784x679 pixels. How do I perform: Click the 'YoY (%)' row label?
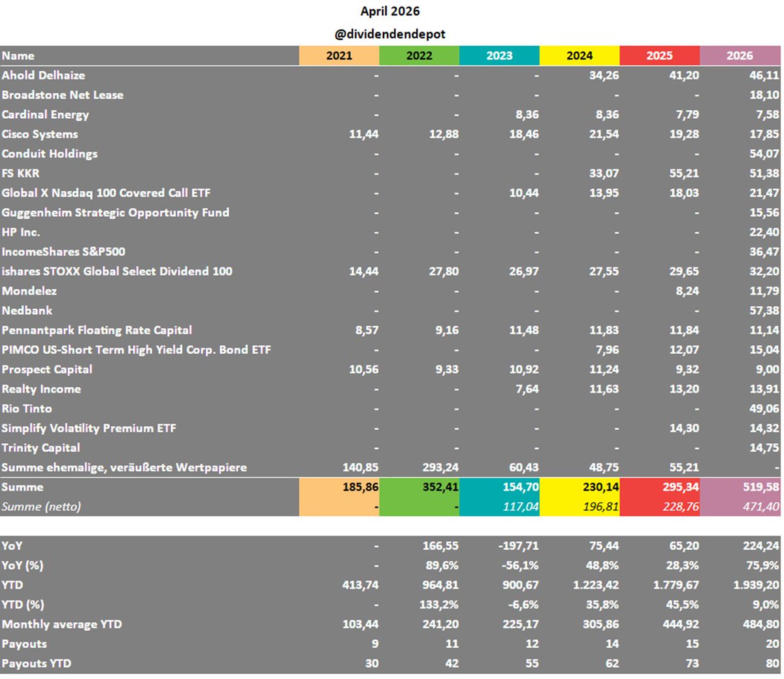pos(22,565)
